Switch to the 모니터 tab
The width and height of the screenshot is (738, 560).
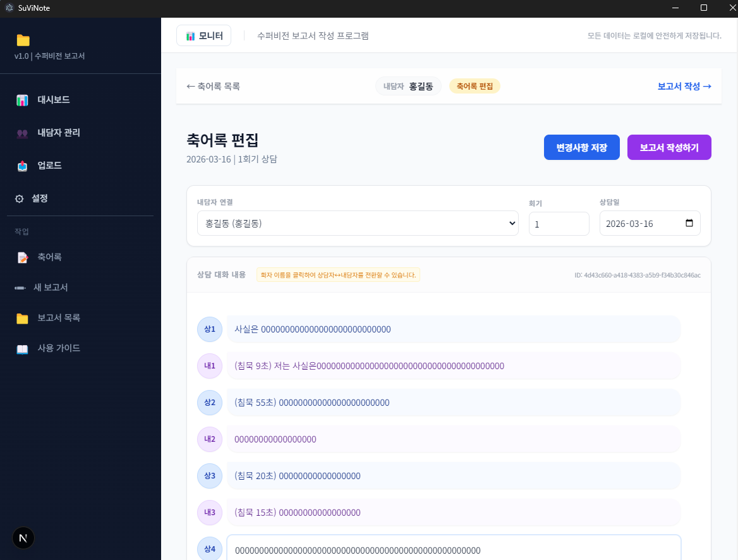coord(203,35)
